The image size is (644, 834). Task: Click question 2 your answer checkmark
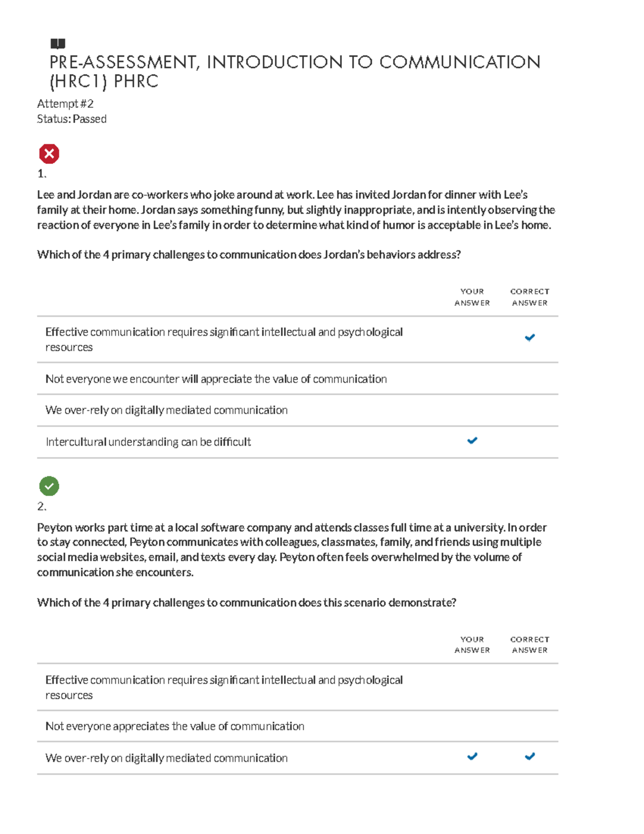pyautogui.click(x=472, y=757)
